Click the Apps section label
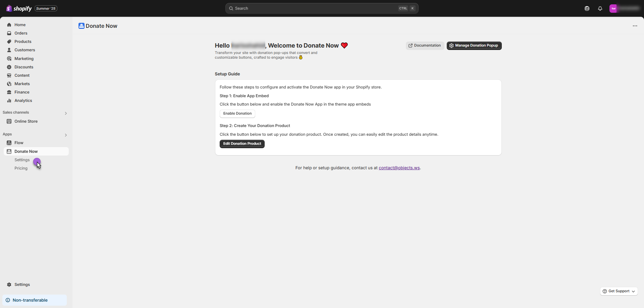The height and width of the screenshot is (308, 644). (x=7, y=134)
